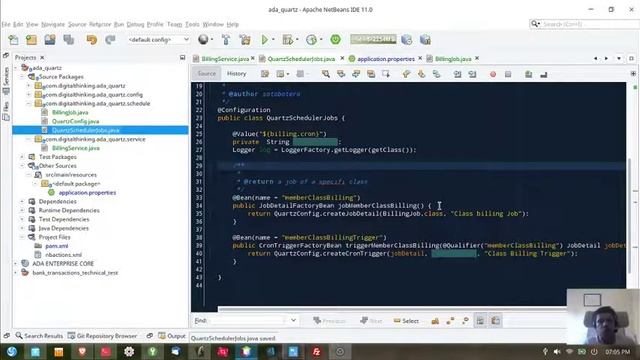Click the Redo toolbar icon

click(x=110, y=40)
